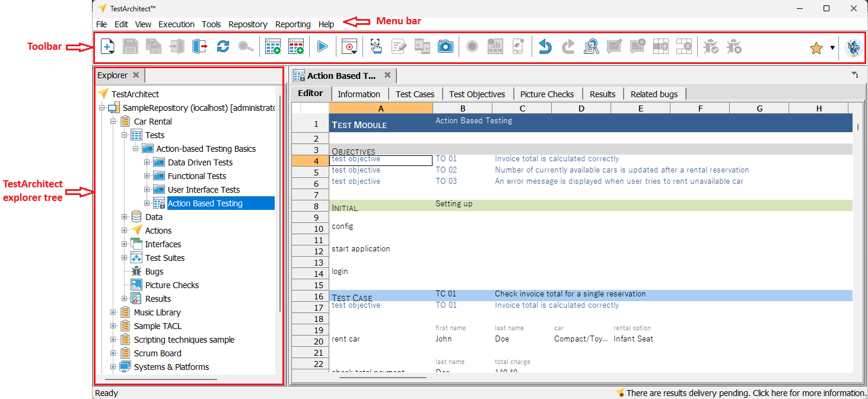The height and width of the screenshot is (399, 868).
Task: Click the results delivery pending message
Action: tap(745, 393)
